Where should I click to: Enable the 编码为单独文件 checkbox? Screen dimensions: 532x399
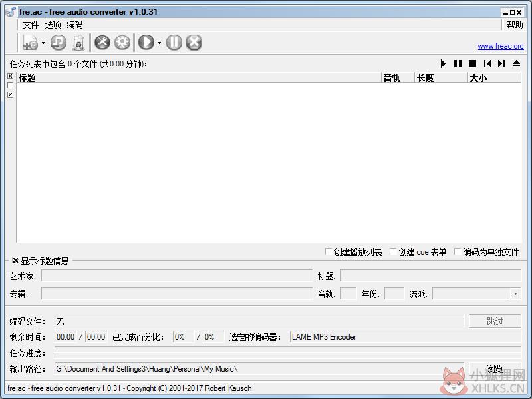458,252
